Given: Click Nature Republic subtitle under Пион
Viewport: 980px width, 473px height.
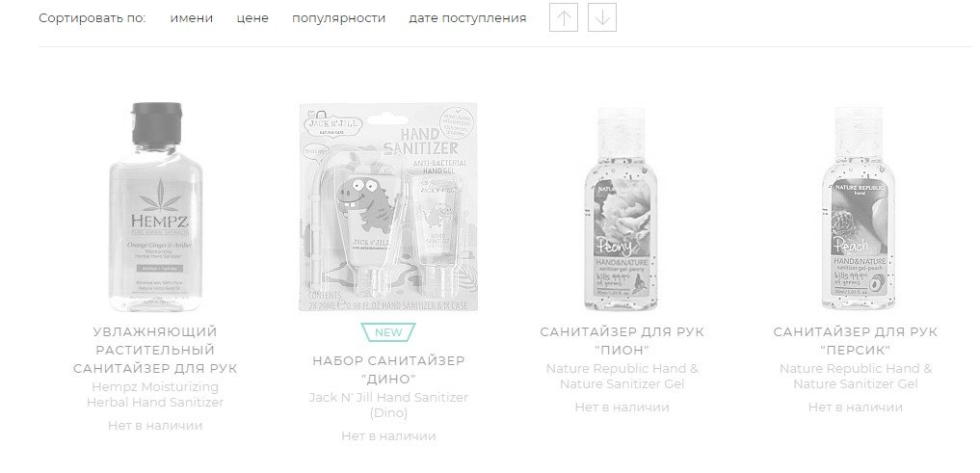Looking at the screenshot, I should 622,376.
